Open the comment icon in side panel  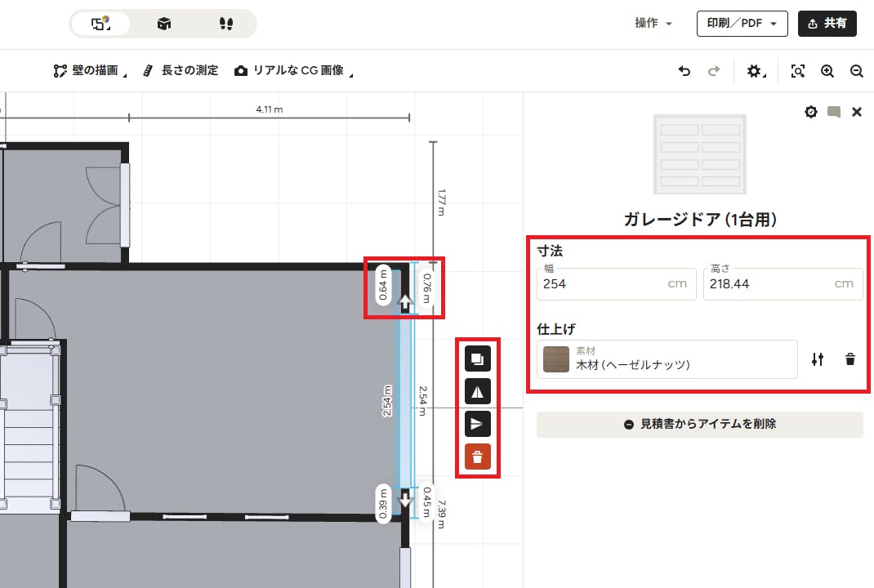coord(834,112)
